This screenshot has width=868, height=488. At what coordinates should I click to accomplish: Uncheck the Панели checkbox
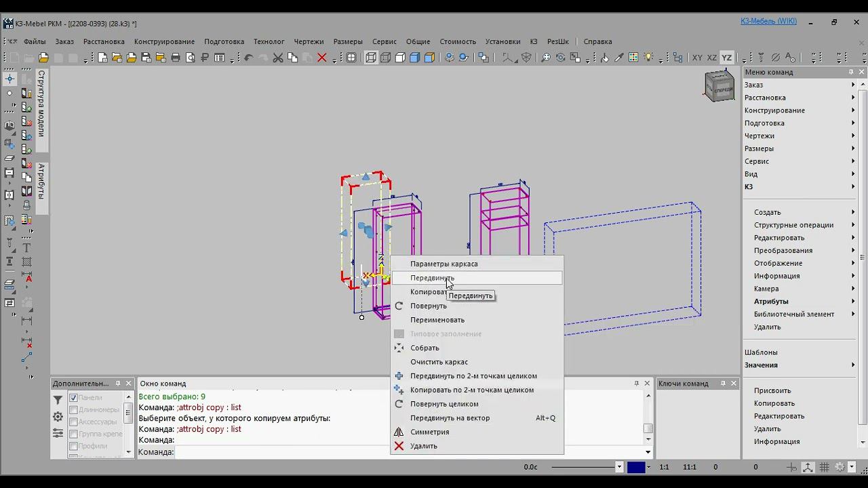point(73,398)
